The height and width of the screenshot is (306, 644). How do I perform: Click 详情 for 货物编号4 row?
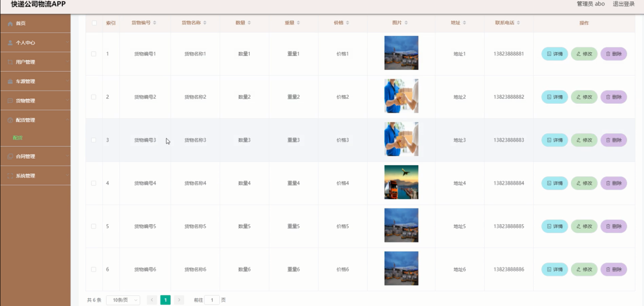(x=555, y=183)
